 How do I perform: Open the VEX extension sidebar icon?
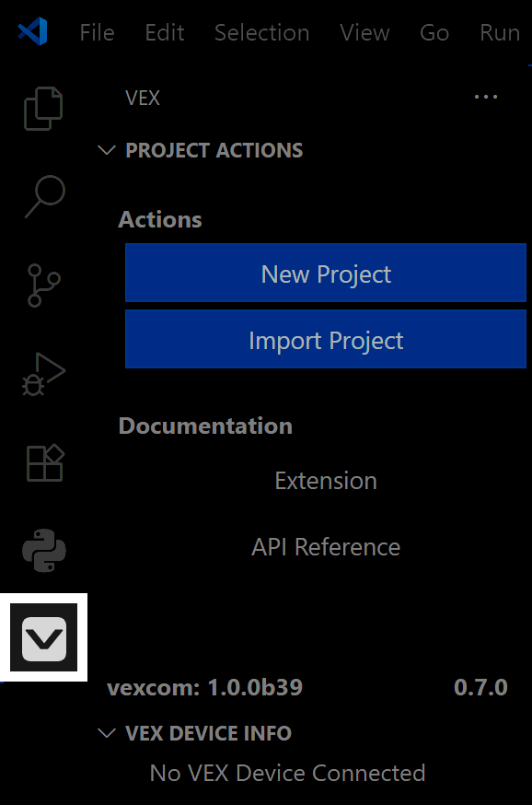43,636
